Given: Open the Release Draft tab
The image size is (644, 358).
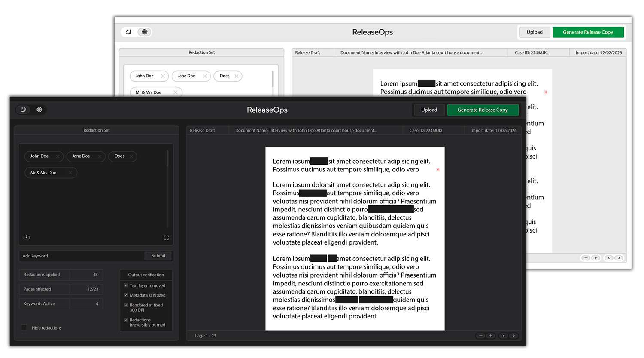Looking at the screenshot, I should (x=208, y=130).
